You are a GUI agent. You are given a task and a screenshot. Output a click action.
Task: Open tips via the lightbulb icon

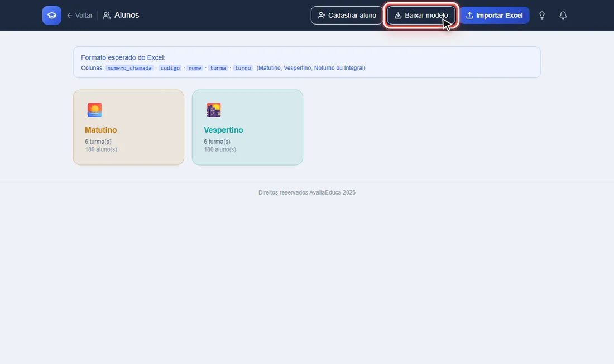tap(542, 15)
